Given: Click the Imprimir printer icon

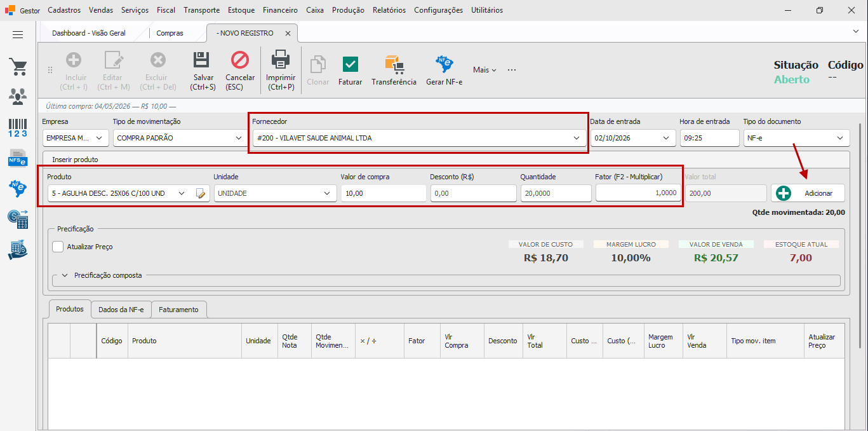Looking at the screenshot, I should [x=281, y=60].
